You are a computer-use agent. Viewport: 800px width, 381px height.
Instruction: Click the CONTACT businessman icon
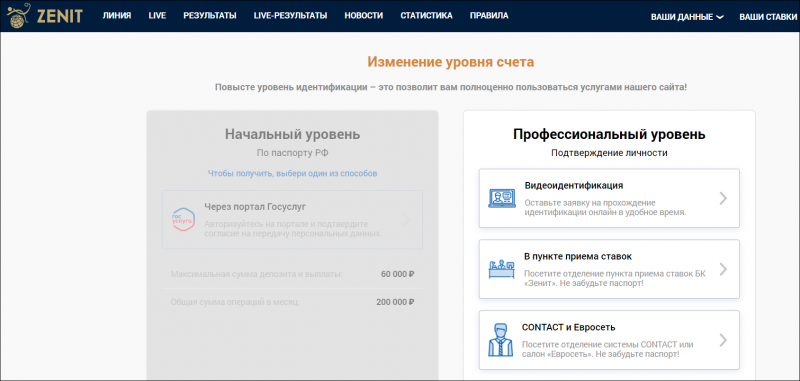pos(500,340)
